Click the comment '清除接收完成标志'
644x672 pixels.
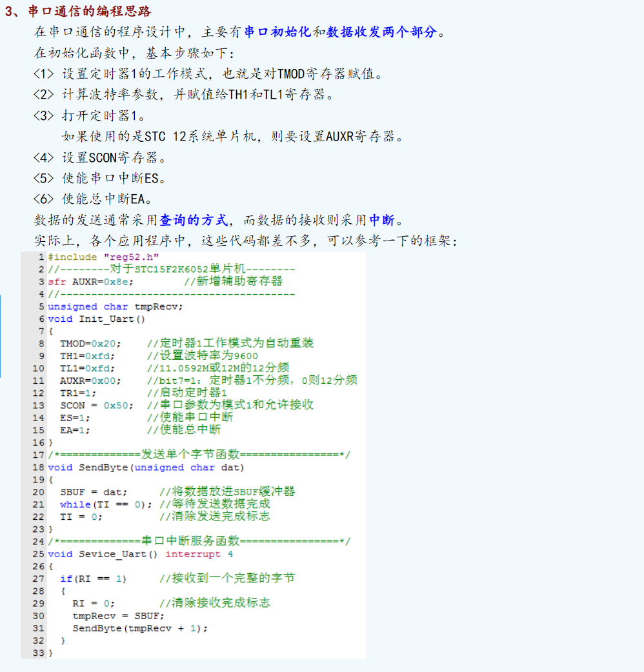point(215,604)
